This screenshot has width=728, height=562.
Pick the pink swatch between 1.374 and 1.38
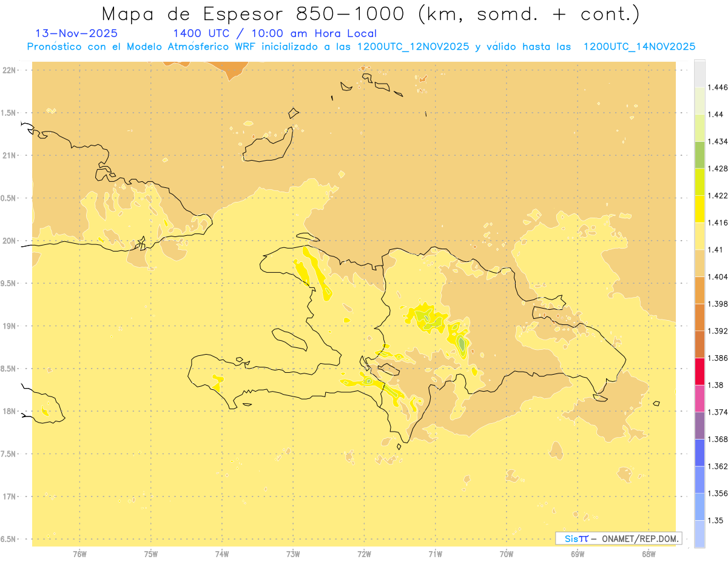pos(699,398)
